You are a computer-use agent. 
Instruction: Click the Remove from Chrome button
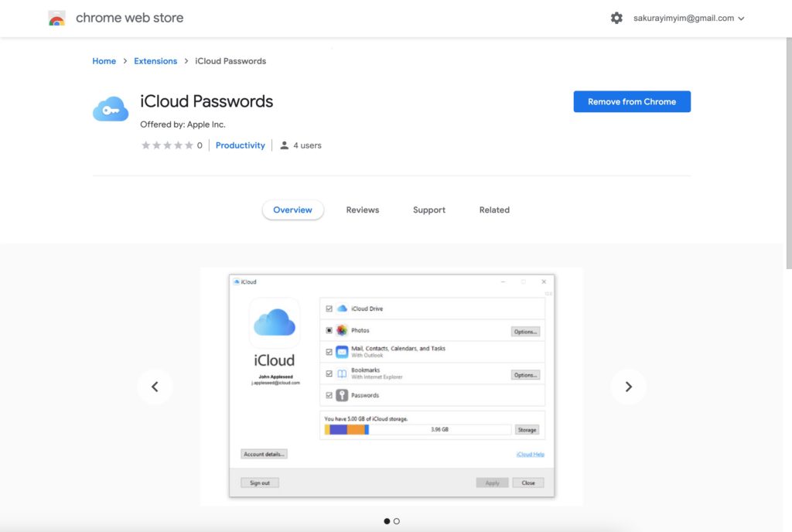click(x=631, y=101)
